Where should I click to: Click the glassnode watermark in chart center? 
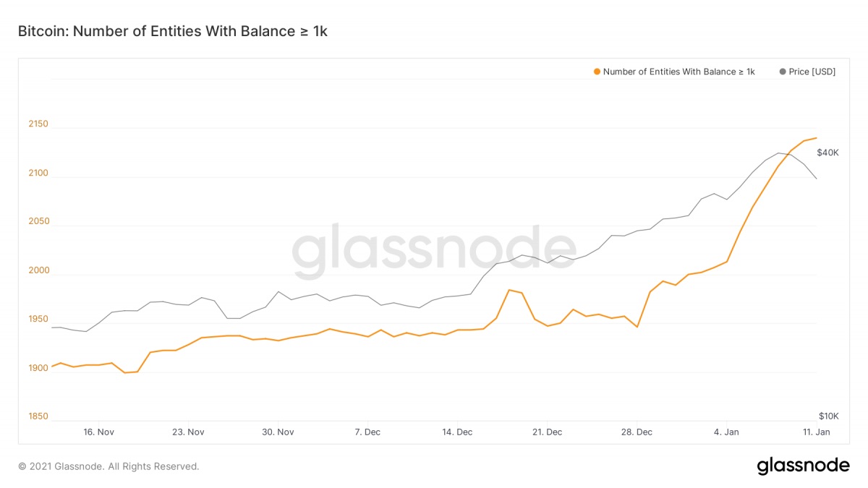434,251
